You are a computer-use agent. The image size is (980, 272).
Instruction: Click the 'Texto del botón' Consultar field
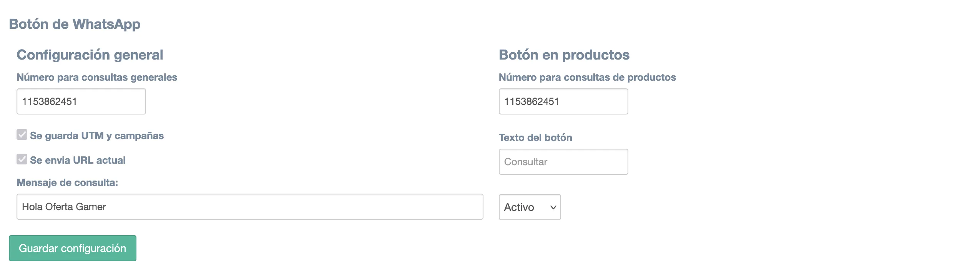tap(563, 161)
